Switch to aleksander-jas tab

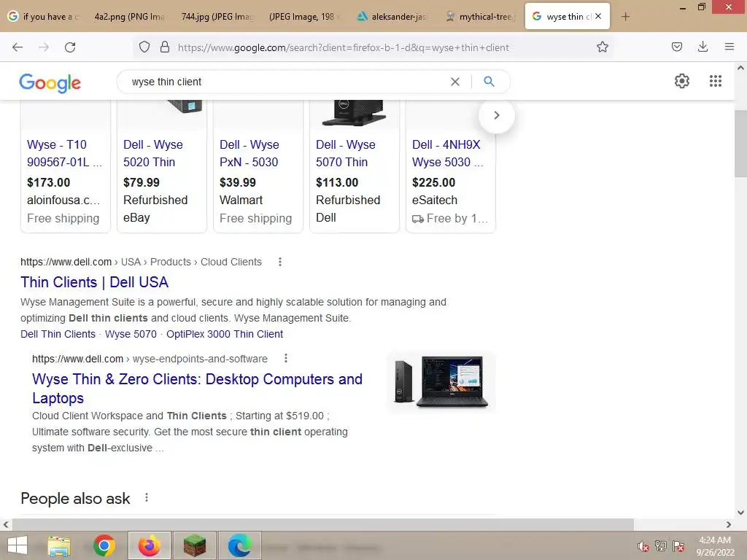392,17
